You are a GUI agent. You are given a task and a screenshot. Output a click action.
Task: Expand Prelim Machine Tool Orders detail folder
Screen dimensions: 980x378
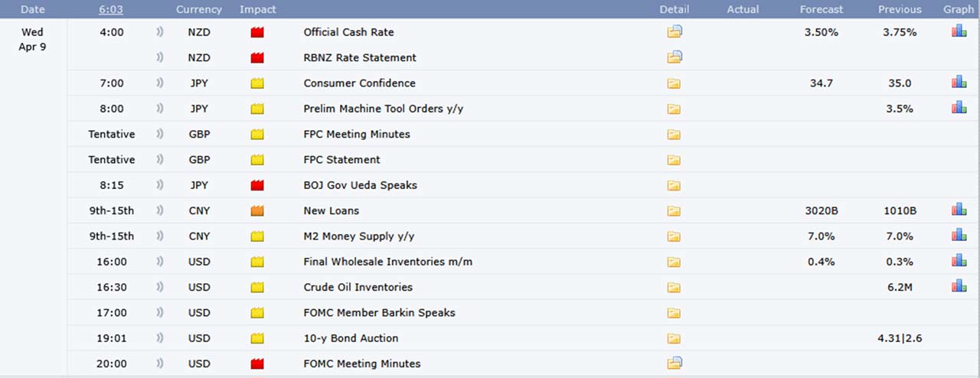click(674, 109)
